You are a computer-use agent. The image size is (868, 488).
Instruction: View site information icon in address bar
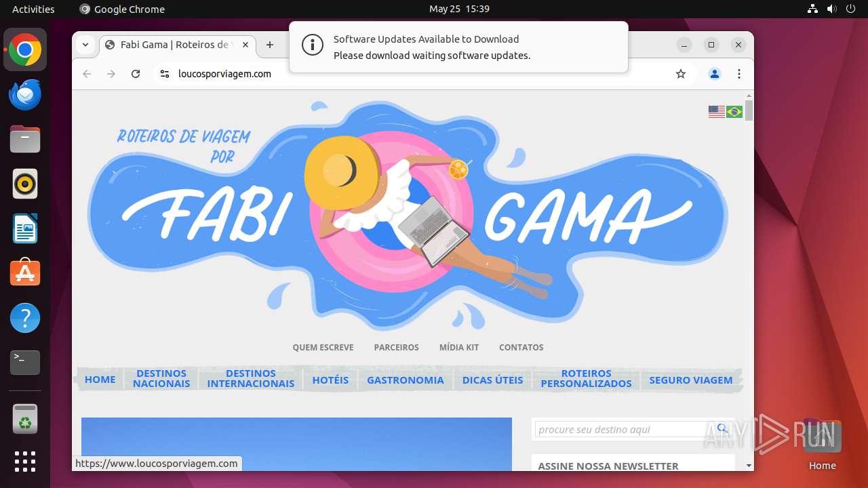[x=164, y=74]
